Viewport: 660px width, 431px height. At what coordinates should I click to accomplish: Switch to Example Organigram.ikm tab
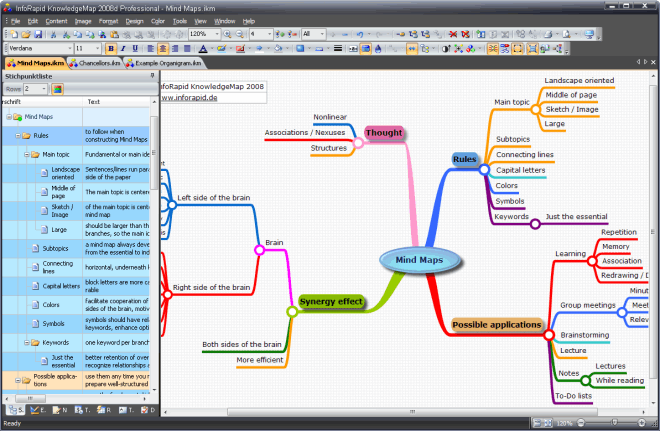[165, 63]
